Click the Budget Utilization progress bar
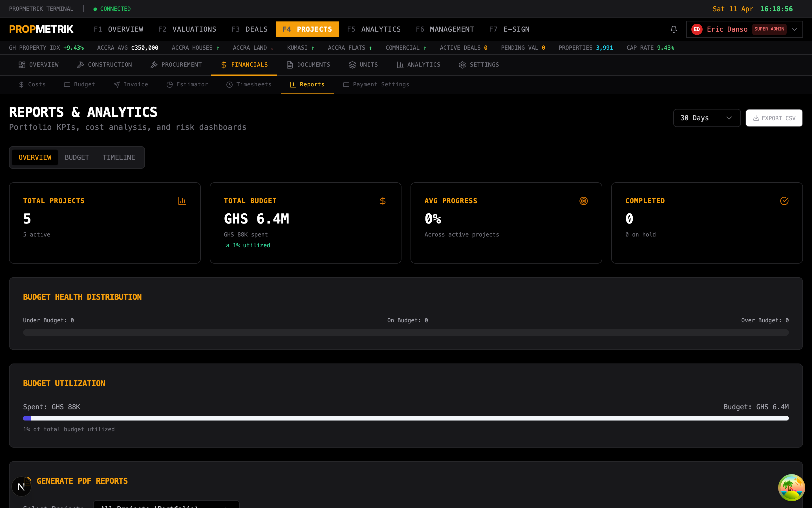The width and height of the screenshot is (812, 508). (x=406, y=418)
